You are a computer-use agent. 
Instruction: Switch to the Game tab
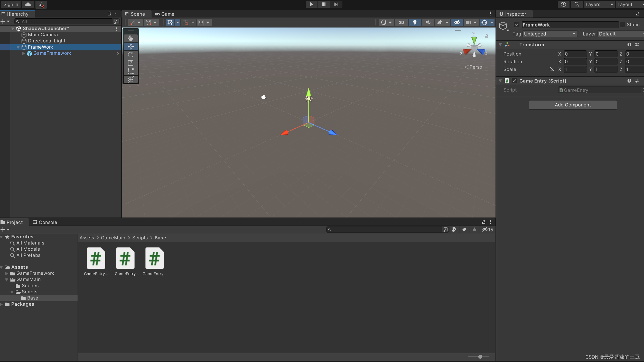[x=165, y=14]
